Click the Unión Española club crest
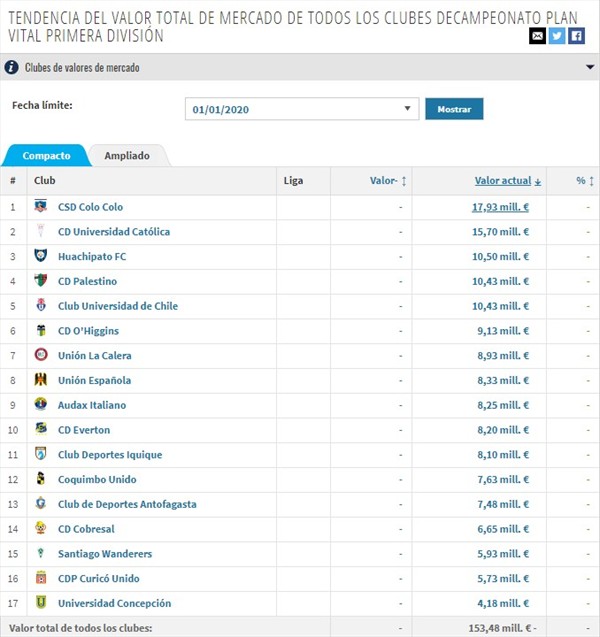This screenshot has height=637, width=600. (x=41, y=380)
